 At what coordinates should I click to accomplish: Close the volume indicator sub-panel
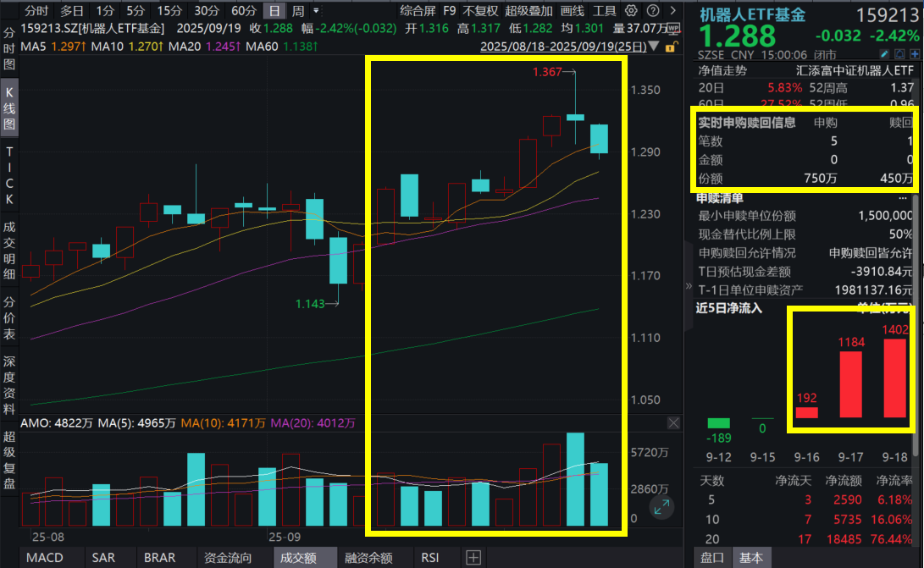click(673, 422)
